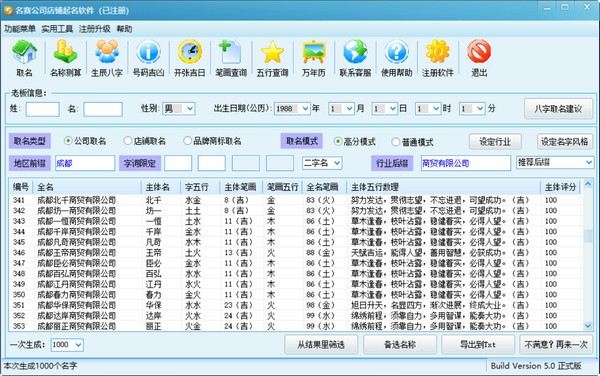600x376 pixels.
Task: Open the 帮助 menu
Action: 124,29
